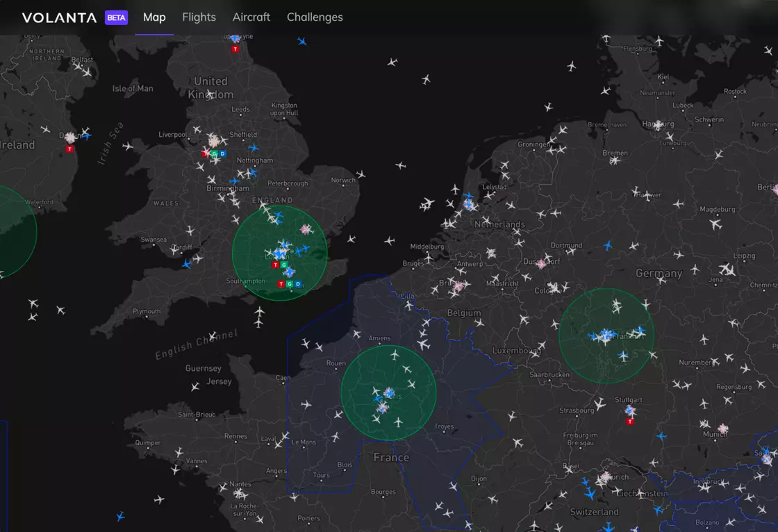Click the aircraft at Bremen

click(615, 160)
